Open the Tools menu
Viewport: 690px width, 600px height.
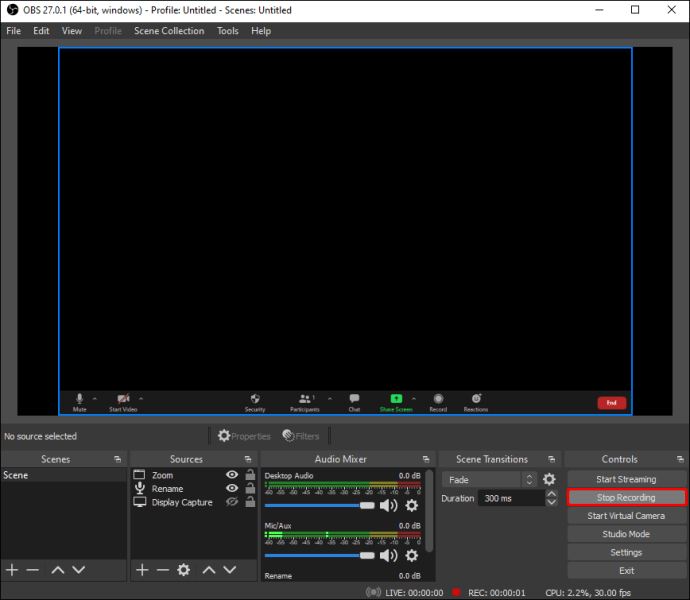pyautogui.click(x=228, y=31)
